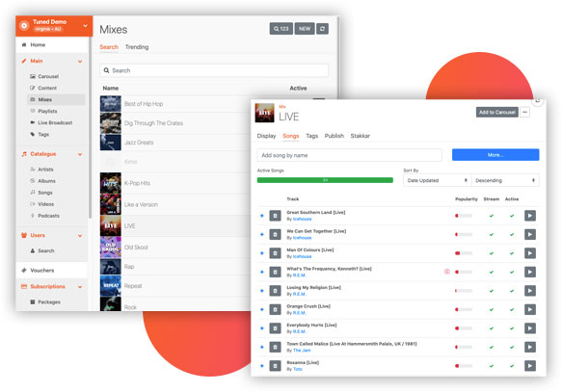Open Live Broadcast in sidebar
The height and width of the screenshot is (392, 562).
click(55, 122)
